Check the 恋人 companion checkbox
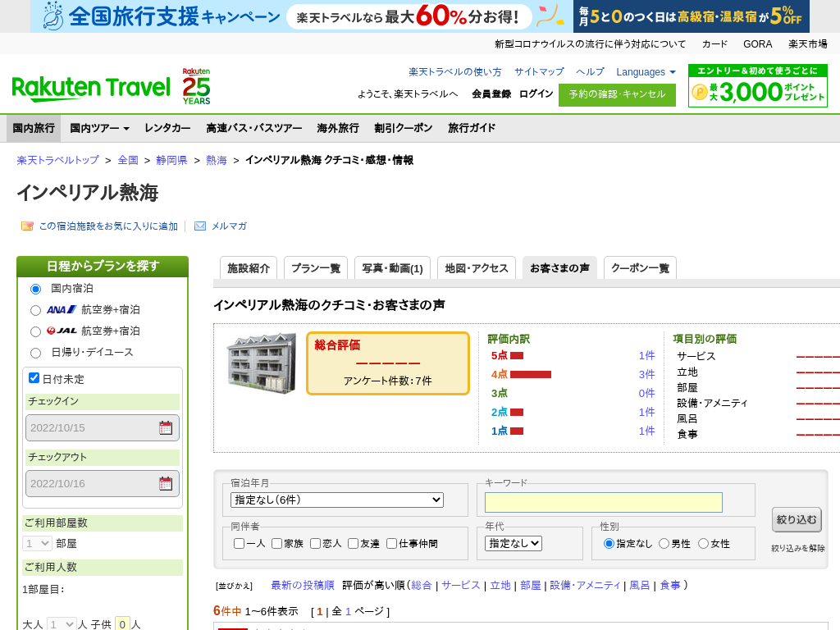Viewport: 840px width, 630px height. (x=316, y=544)
